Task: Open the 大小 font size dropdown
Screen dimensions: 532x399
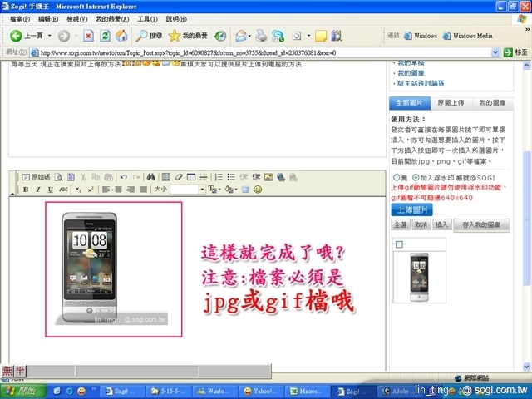Action: coord(202,190)
